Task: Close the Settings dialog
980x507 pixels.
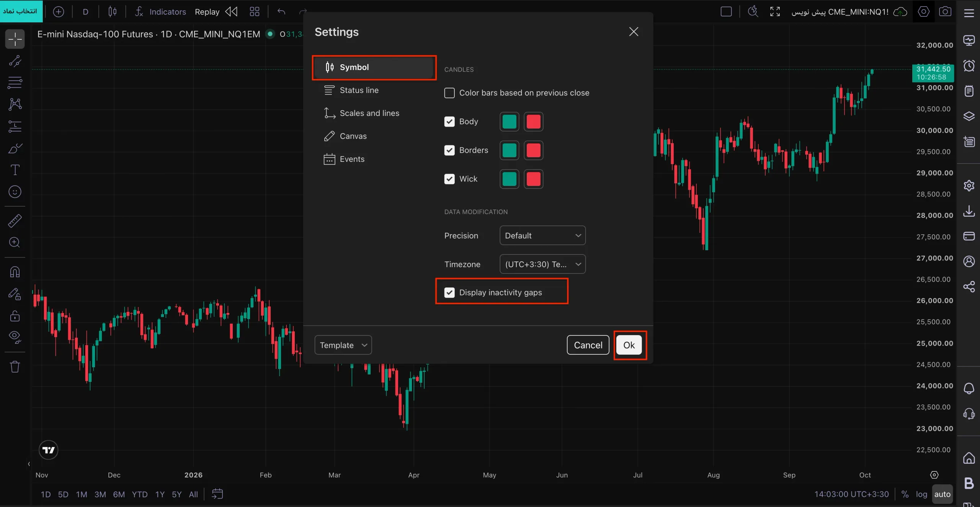Action: (634, 32)
